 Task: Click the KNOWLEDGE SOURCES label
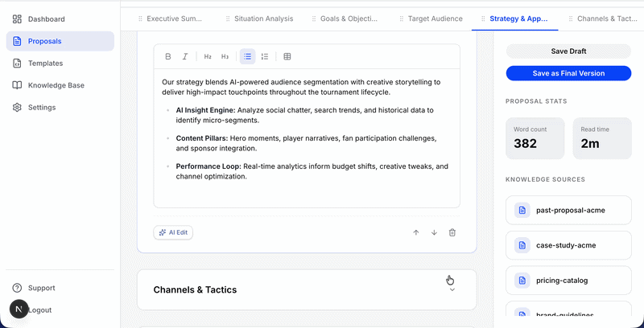tap(545, 179)
